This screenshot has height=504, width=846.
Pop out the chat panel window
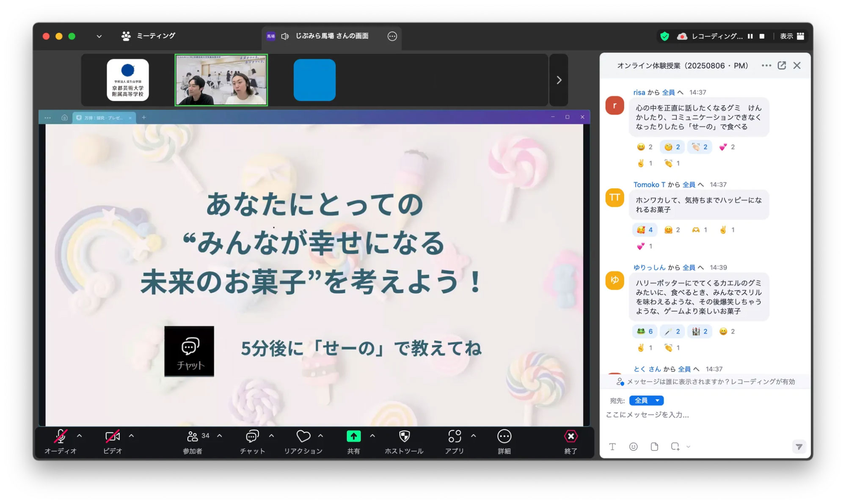[782, 66]
